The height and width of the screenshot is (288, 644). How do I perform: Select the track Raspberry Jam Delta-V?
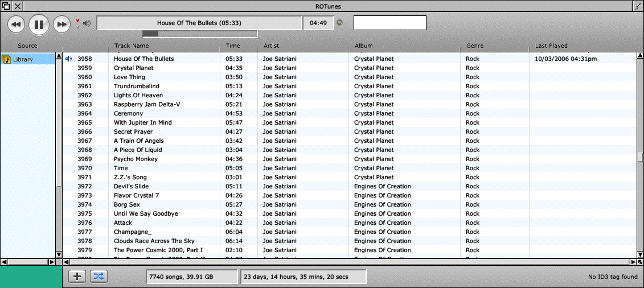pos(147,104)
